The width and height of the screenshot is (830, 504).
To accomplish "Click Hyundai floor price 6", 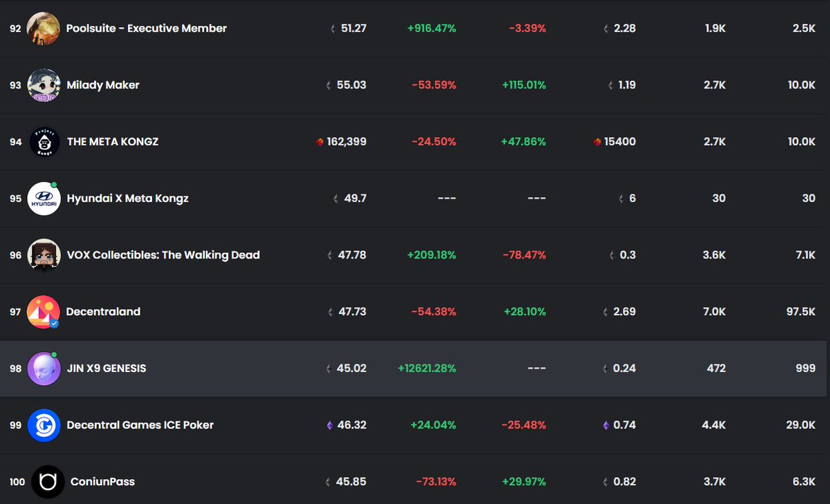I will pos(632,198).
